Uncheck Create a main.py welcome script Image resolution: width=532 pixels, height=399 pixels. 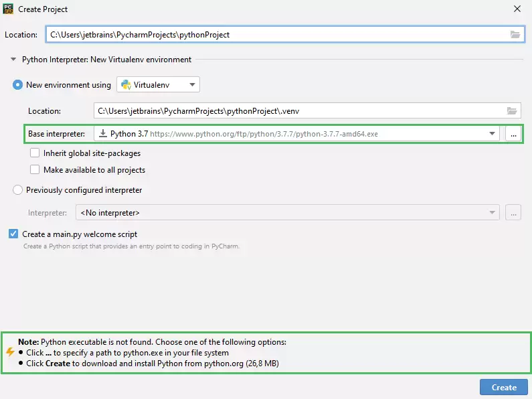point(13,234)
